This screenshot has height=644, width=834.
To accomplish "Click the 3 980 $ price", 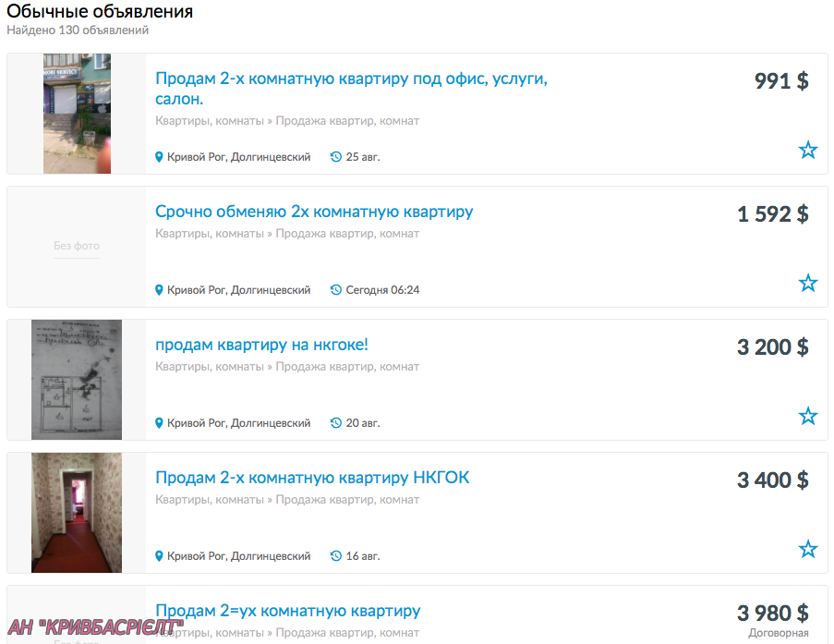I will (x=772, y=614).
